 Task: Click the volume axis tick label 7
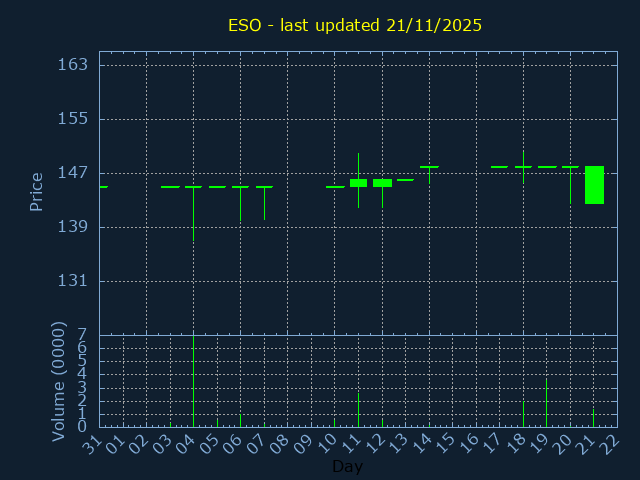coord(82,335)
